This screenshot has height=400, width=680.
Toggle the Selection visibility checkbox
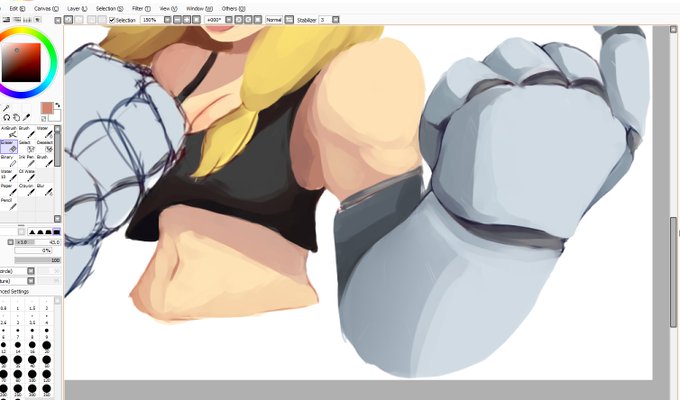tap(112, 20)
